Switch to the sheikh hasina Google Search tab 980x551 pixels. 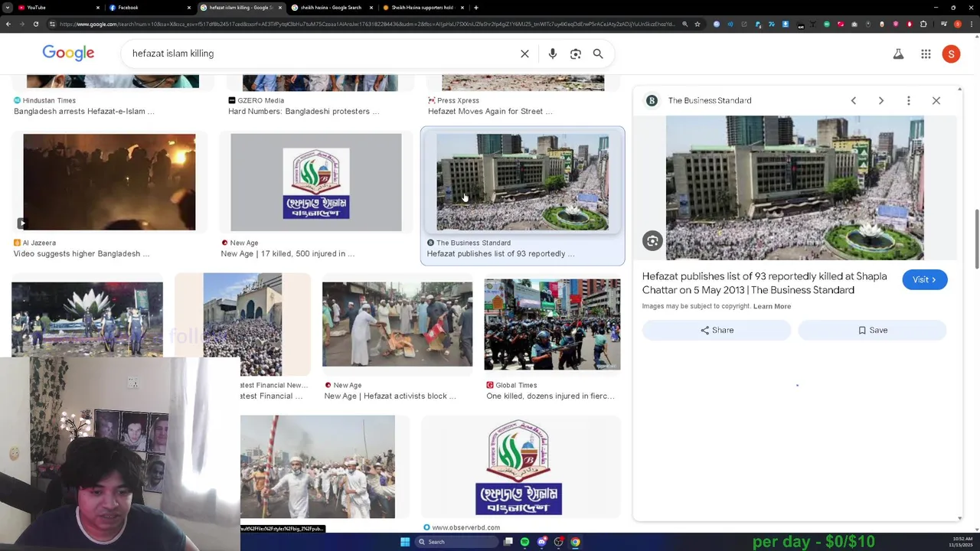pos(329,8)
